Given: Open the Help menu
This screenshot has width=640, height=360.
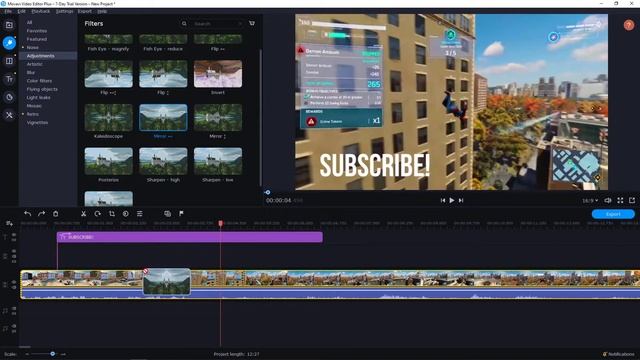Looking at the screenshot, I should (x=102, y=11).
